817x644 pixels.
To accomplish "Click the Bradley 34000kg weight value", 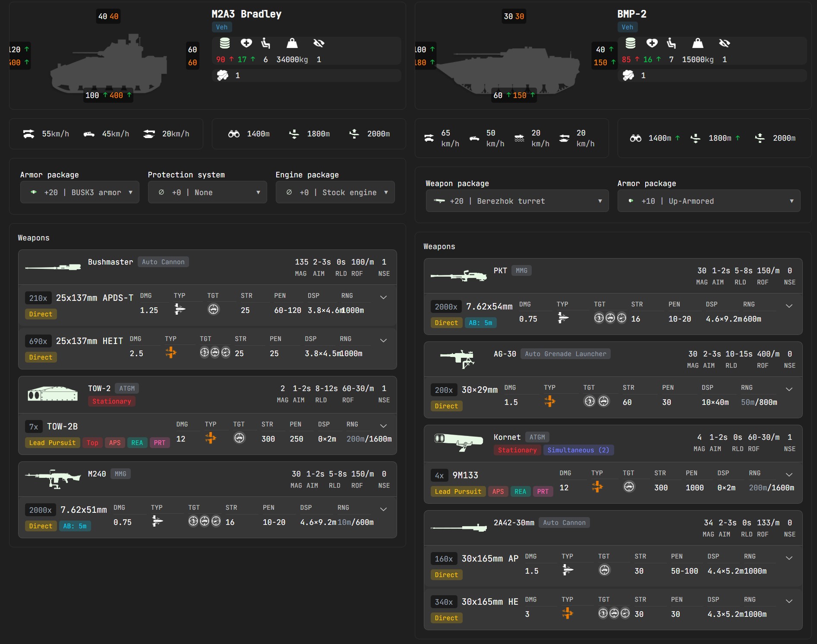I will (x=292, y=59).
